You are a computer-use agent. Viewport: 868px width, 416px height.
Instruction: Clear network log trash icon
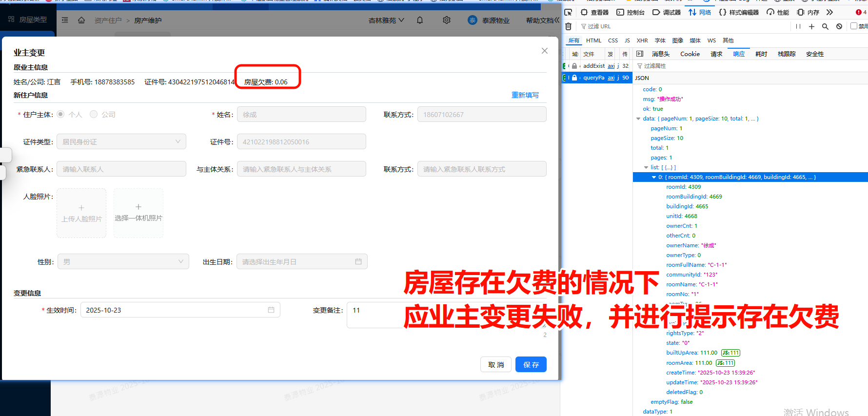tap(568, 26)
